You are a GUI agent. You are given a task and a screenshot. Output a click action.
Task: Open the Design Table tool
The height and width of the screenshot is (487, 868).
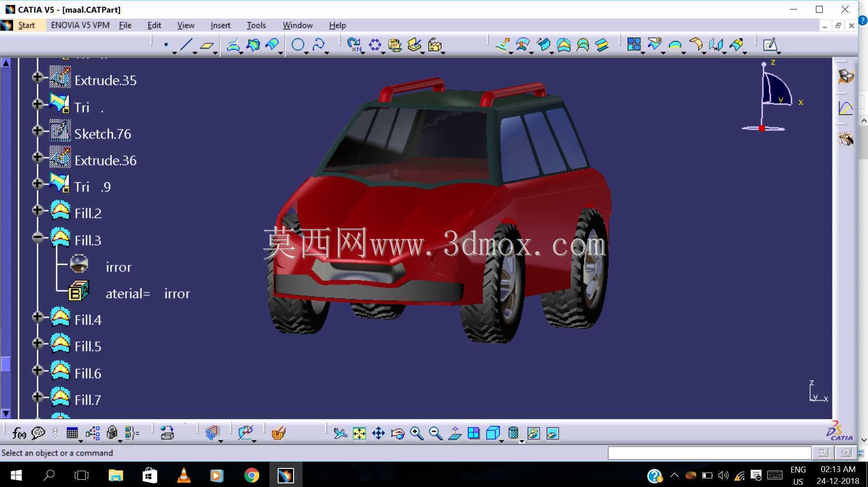pos(72,434)
